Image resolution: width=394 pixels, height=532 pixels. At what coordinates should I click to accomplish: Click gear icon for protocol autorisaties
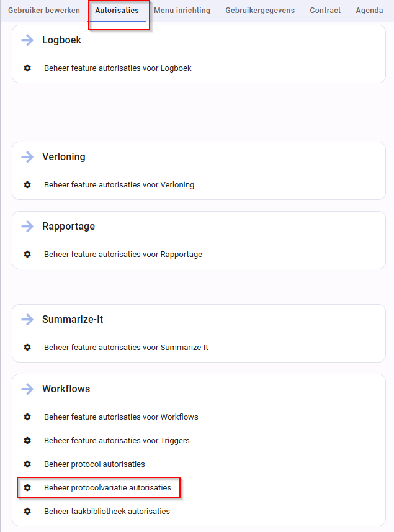[x=27, y=464]
